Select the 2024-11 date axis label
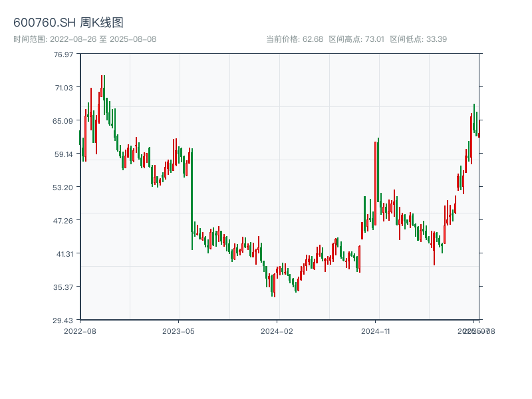Viewport: 532px width, 399px height. coord(376,331)
